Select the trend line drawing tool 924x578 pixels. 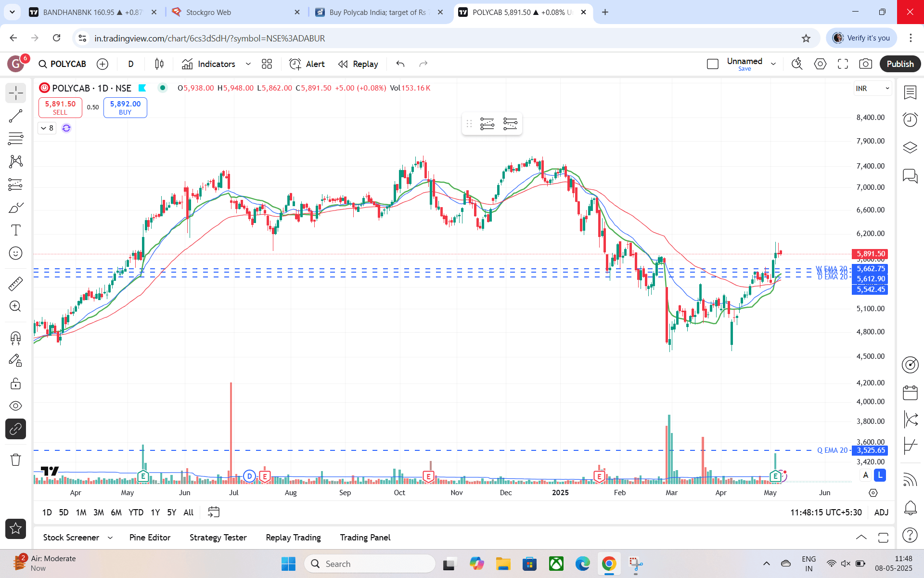coord(15,116)
